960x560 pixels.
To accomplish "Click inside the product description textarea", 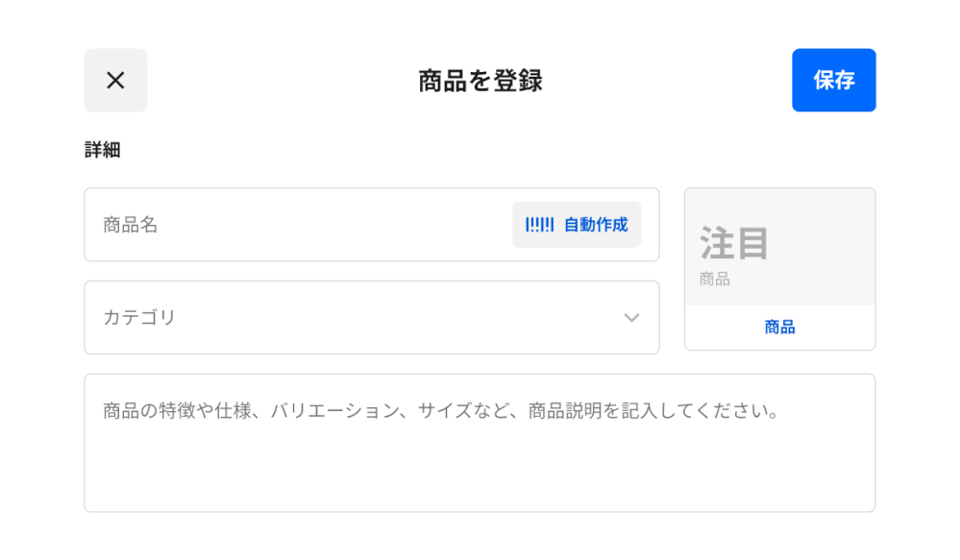I will point(479,442).
